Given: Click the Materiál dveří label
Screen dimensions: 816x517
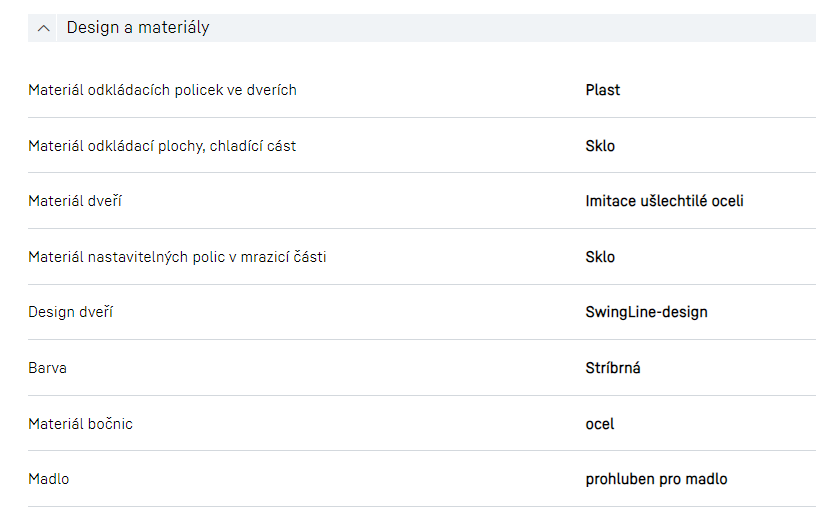Looking at the screenshot, I should (75, 201).
